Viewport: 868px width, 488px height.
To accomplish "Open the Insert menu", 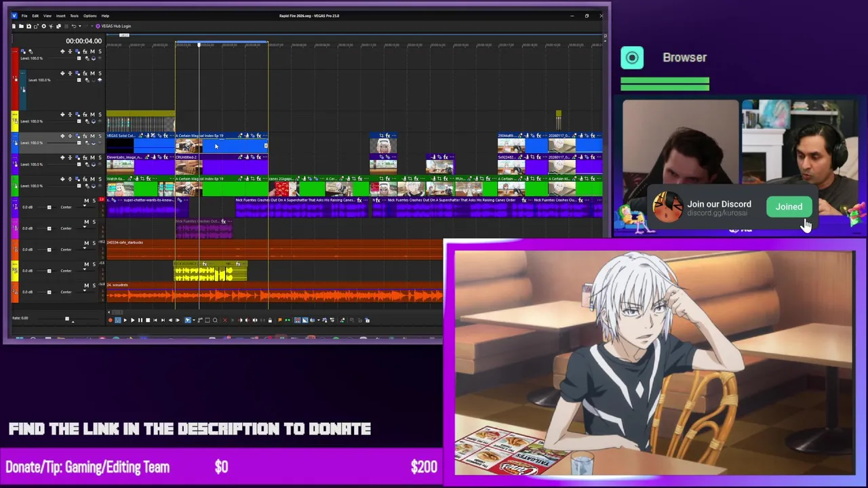I will tap(60, 16).
